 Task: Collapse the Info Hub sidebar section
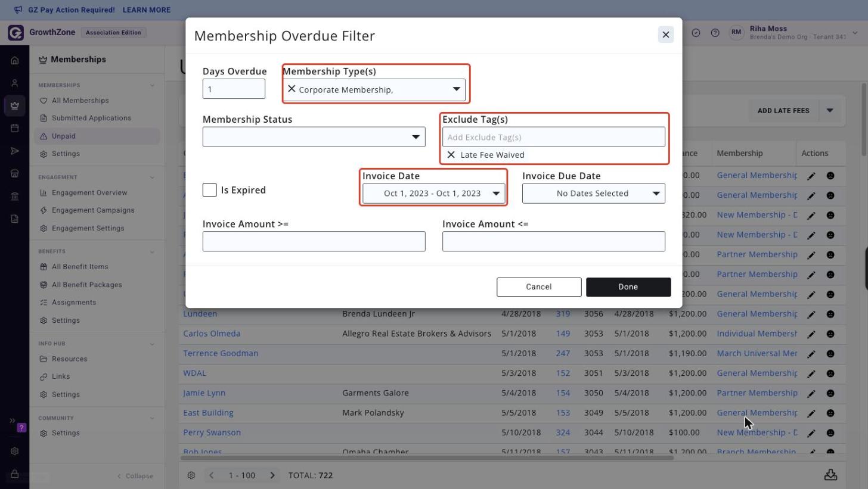click(x=152, y=344)
